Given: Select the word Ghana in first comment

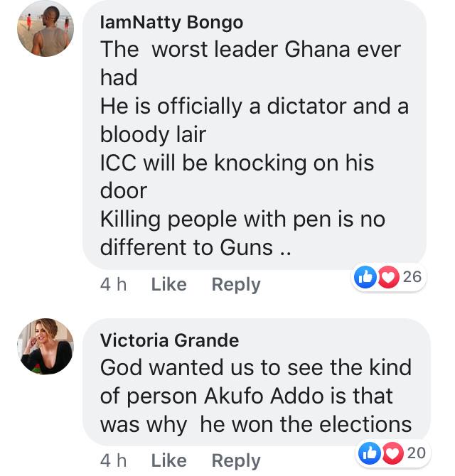Looking at the screenshot, I should pos(317,49).
